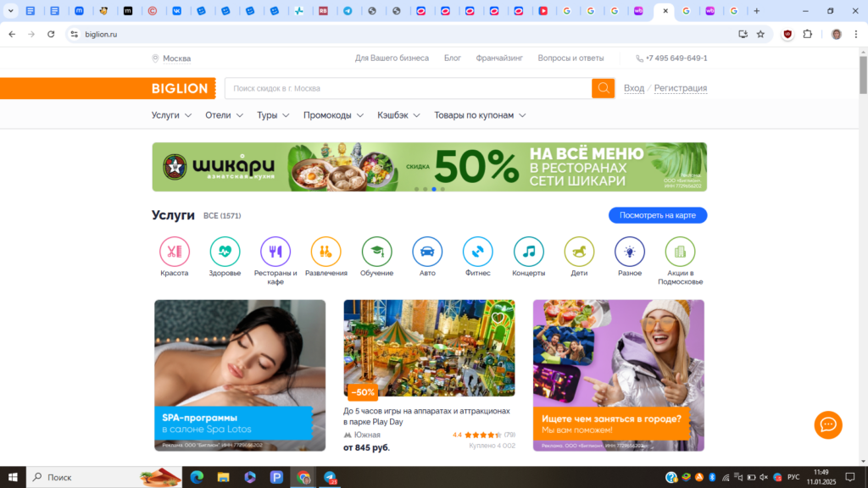
Task: Open the Дети rocking horse icon
Action: tap(579, 252)
